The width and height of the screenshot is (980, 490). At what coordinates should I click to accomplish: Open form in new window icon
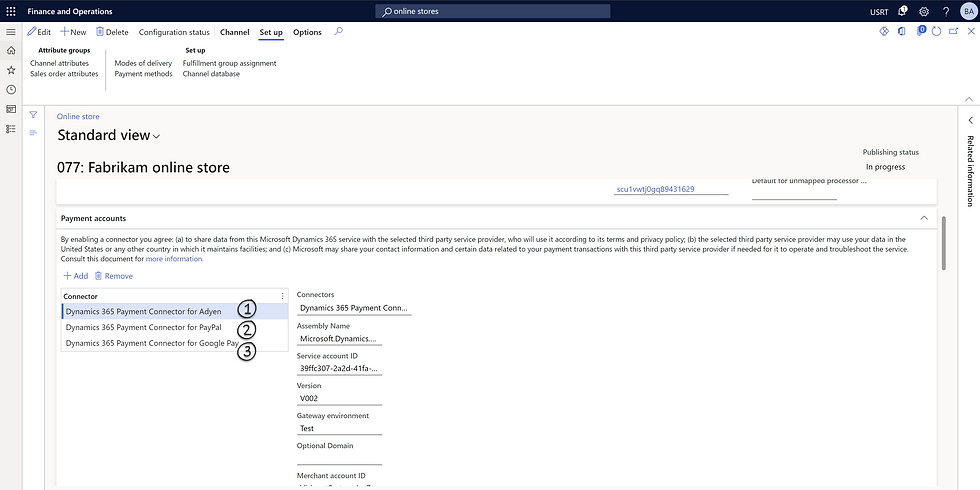[x=953, y=31]
